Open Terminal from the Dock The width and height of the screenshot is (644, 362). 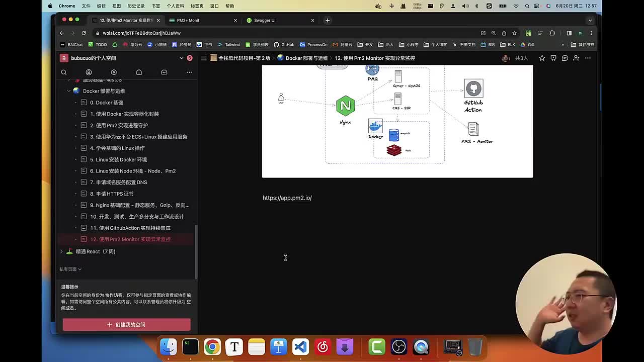pyautogui.click(x=190, y=347)
